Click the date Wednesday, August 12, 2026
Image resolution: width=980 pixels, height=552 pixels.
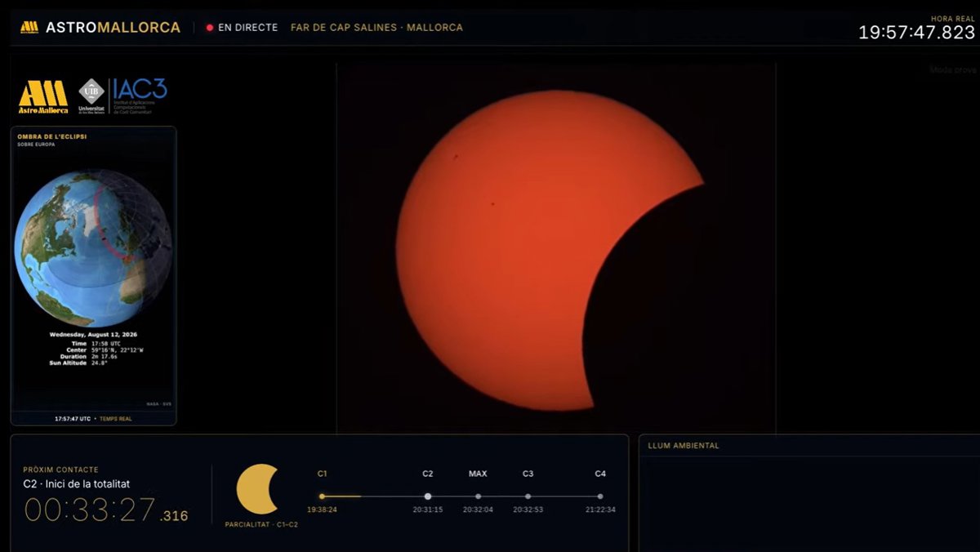pos(93,335)
